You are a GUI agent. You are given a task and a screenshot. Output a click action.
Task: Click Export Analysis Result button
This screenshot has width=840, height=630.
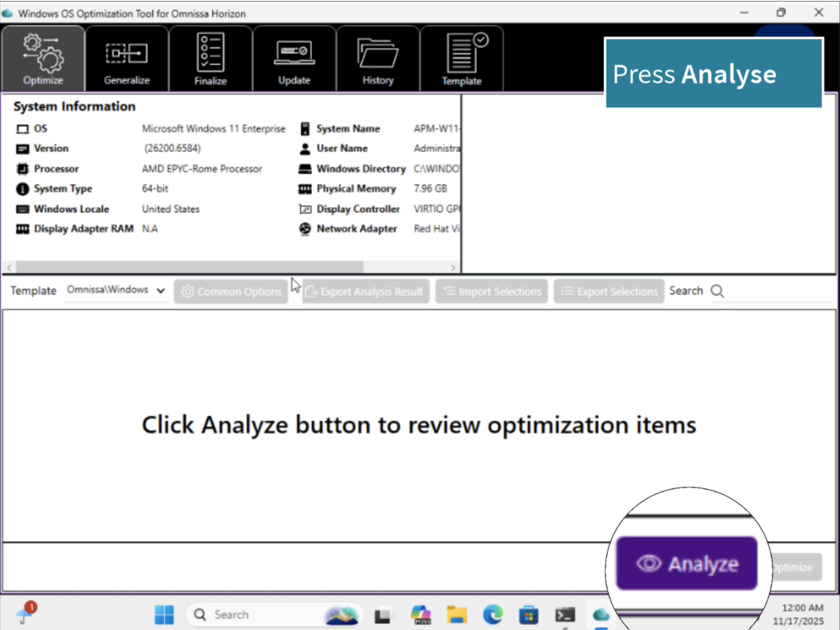tap(366, 291)
